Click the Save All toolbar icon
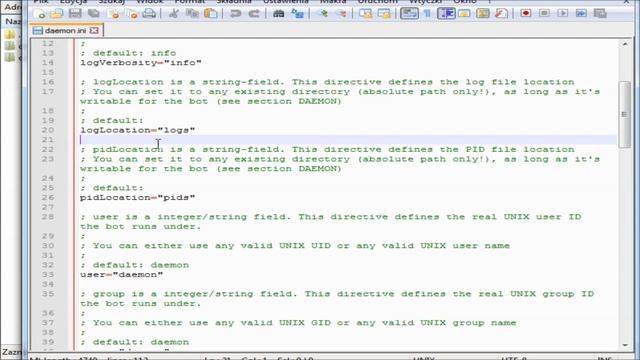640x360 pixels. click(x=94, y=13)
